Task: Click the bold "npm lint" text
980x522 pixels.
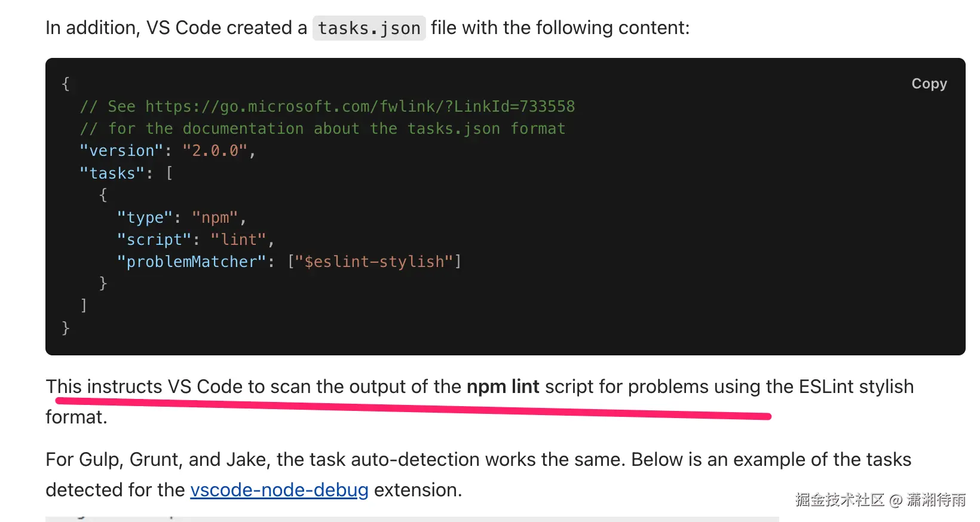Action: point(503,386)
